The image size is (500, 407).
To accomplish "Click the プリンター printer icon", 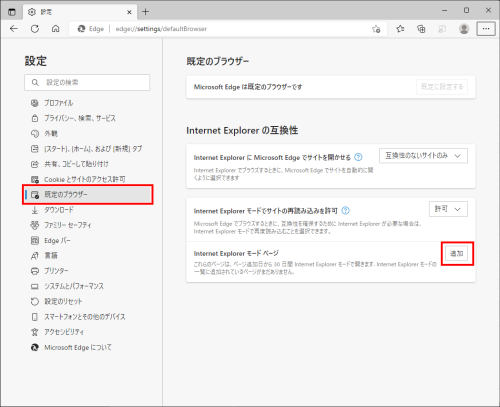I will [35, 271].
